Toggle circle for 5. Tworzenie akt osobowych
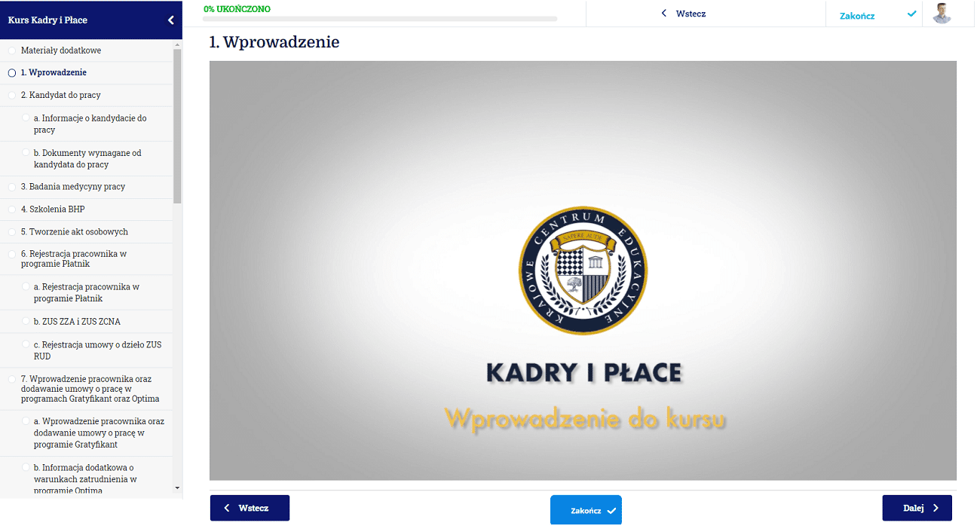The image size is (980, 532). point(11,232)
